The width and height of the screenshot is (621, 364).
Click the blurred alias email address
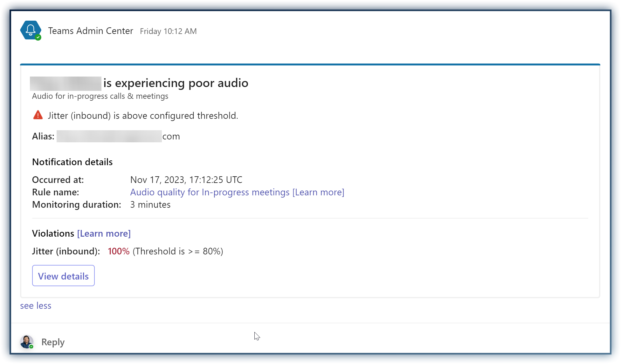click(109, 136)
